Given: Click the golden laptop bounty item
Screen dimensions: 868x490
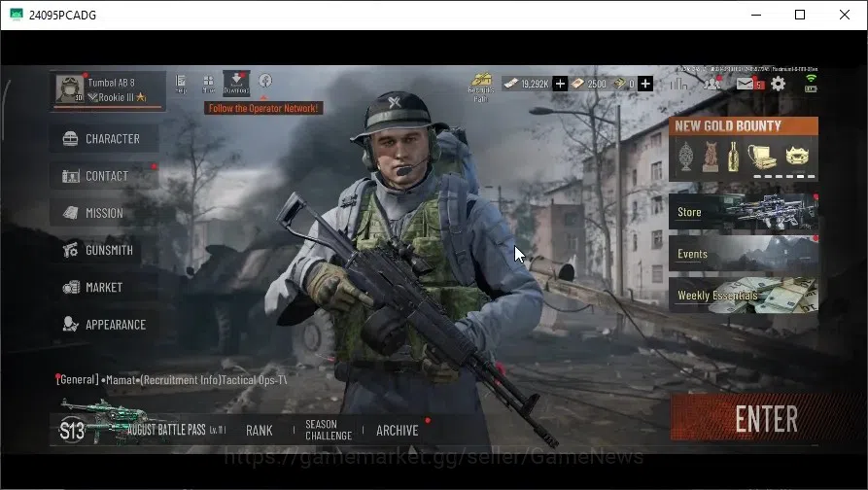Looking at the screenshot, I should pyautogui.click(x=762, y=157).
